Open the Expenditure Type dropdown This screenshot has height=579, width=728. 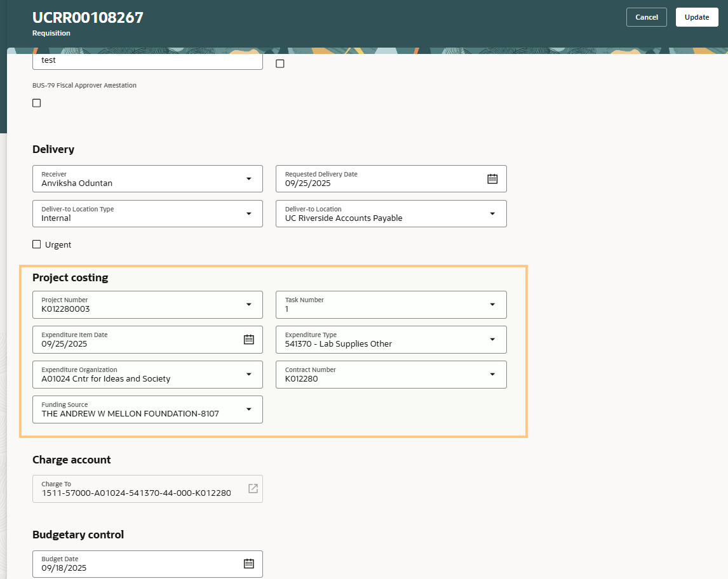492,340
